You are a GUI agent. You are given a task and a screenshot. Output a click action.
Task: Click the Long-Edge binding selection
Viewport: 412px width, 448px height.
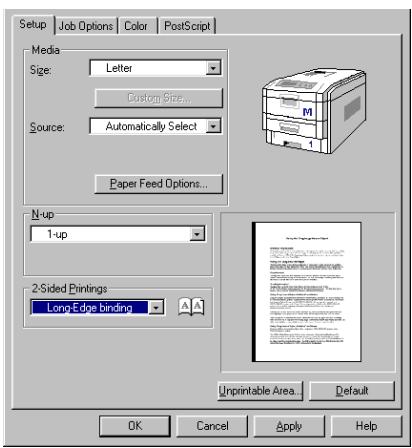coord(90,307)
